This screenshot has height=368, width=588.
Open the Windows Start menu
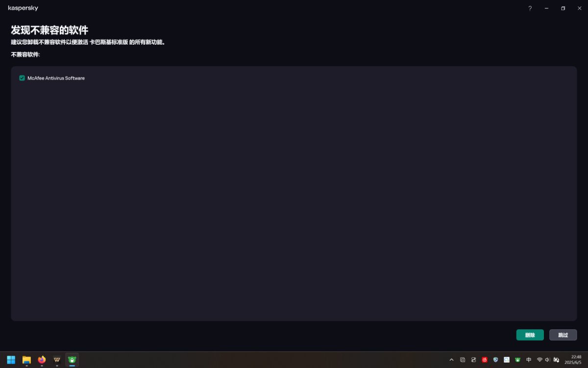pyautogui.click(x=11, y=360)
